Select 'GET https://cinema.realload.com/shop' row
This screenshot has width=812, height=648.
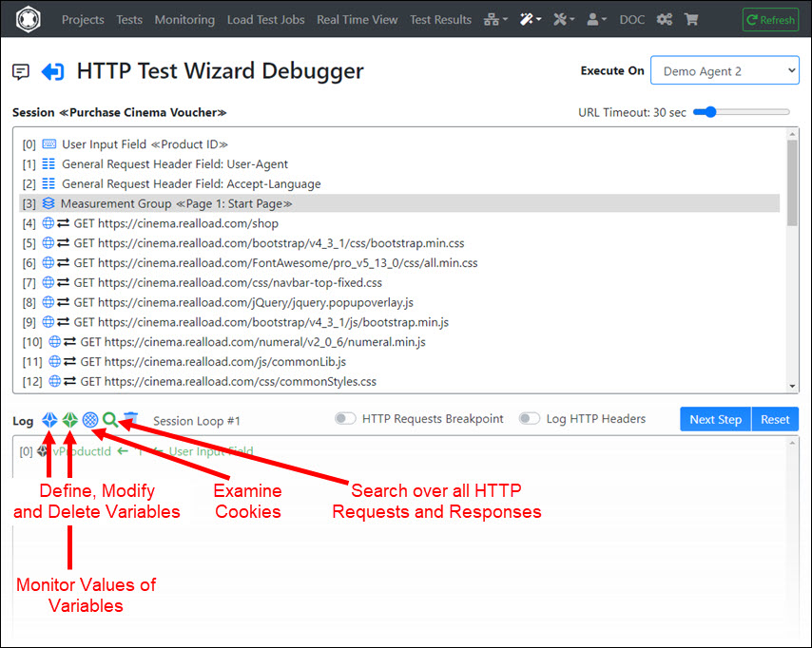[399, 223]
